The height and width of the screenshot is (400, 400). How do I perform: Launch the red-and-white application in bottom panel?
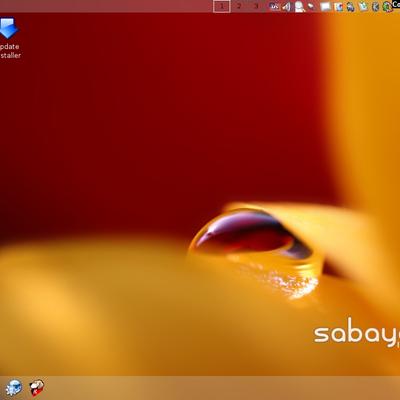(37, 388)
